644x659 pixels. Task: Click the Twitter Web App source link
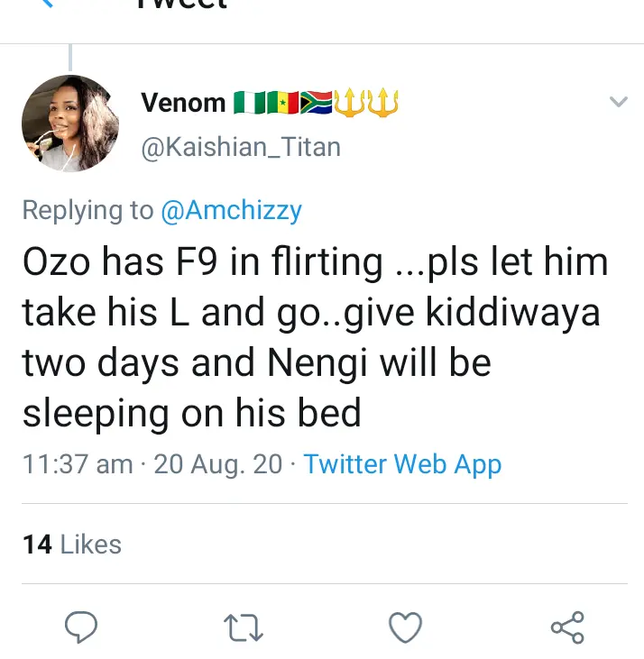coord(402,464)
